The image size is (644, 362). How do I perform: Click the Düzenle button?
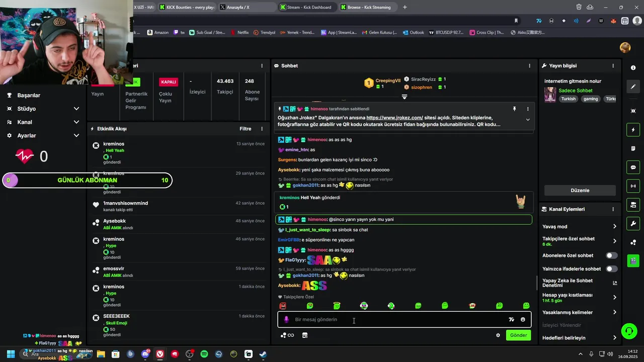click(580, 191)
